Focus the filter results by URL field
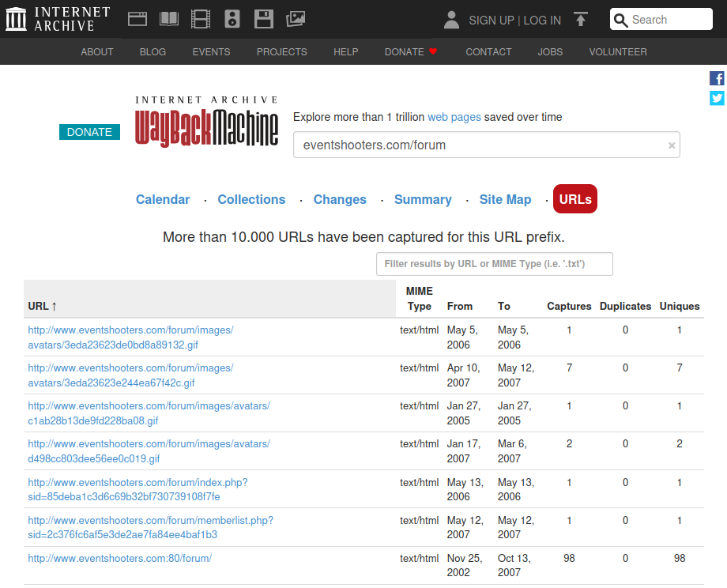This screenshot has height=588, width=727. 494,264
